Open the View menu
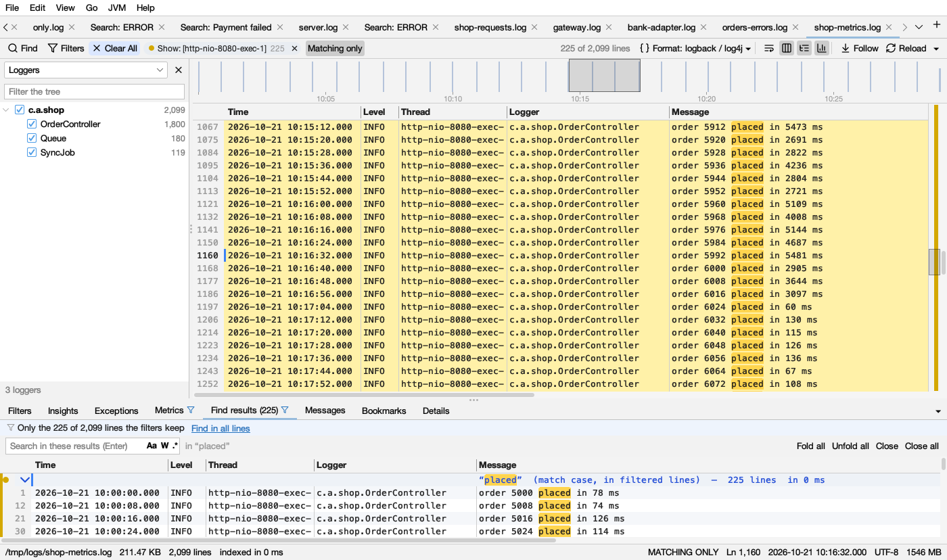This screenshot has height=560, width=947. tap(66, 7)
